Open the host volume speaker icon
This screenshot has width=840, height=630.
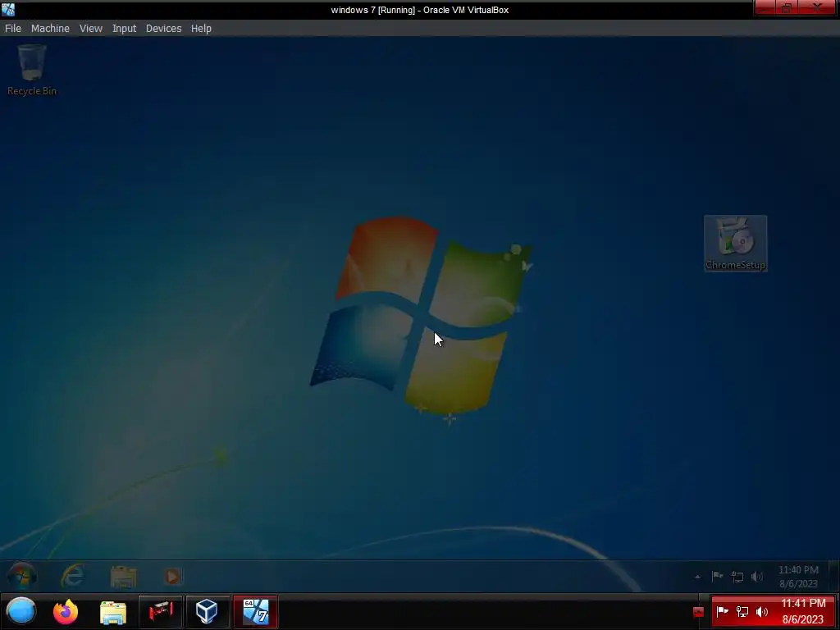[x=761, y=611]
